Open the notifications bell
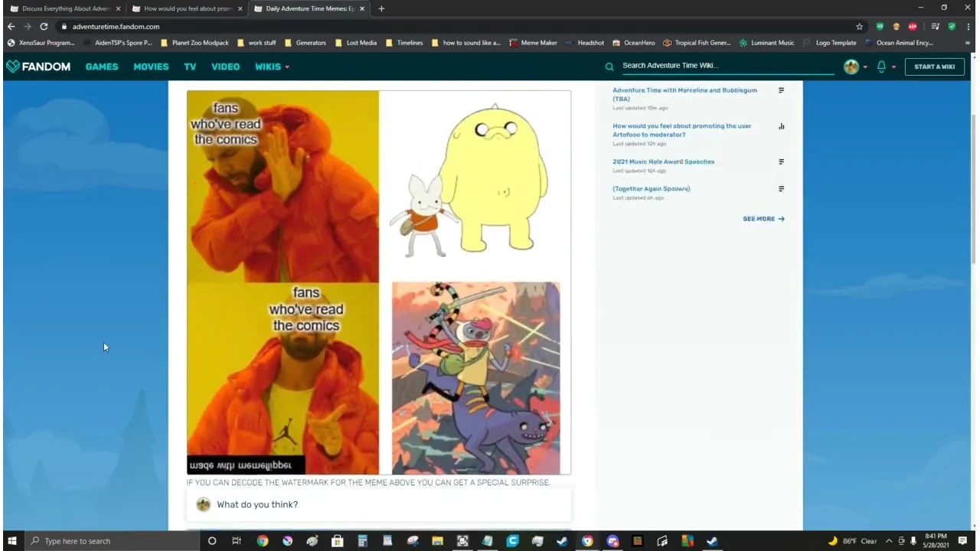 point(881,67)
